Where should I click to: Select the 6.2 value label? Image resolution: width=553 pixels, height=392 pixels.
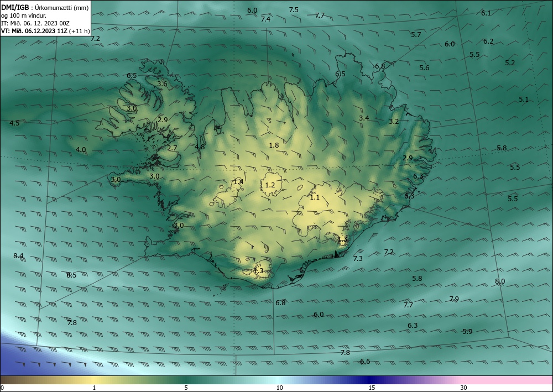pos(488,41)
